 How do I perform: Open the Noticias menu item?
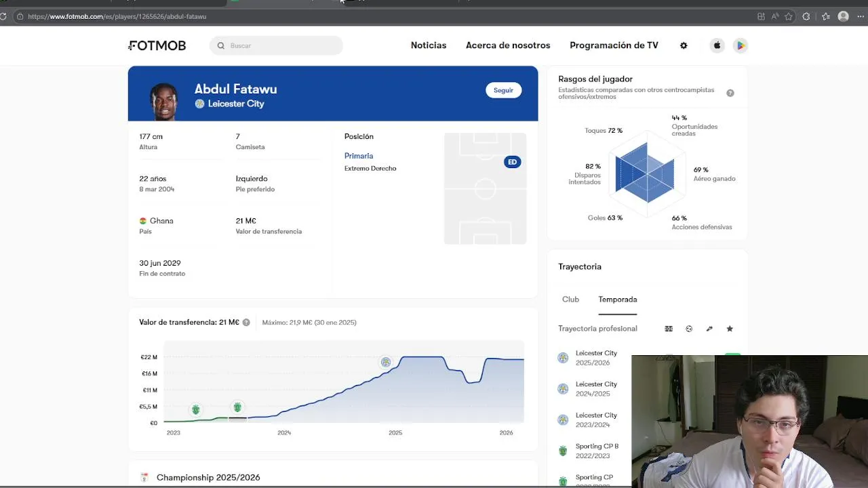pyautogui.click(x=429, y=45)
